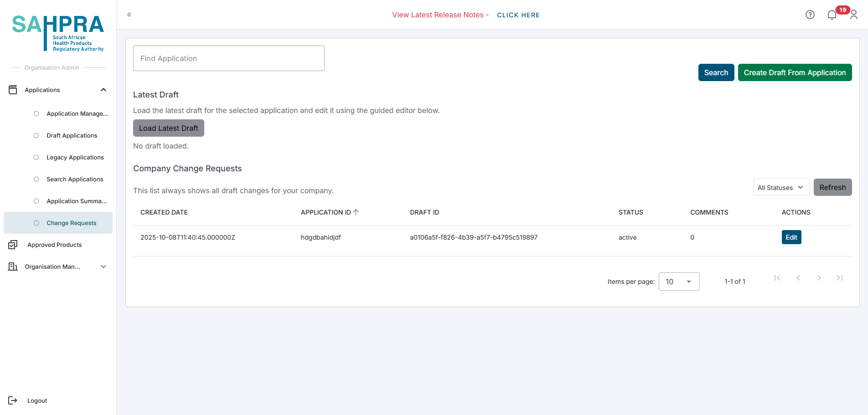Image resolution: width=868 pixels, height=415 pixels.
Task: Expand the Organisation Management section
Action: tap(103, 266)
